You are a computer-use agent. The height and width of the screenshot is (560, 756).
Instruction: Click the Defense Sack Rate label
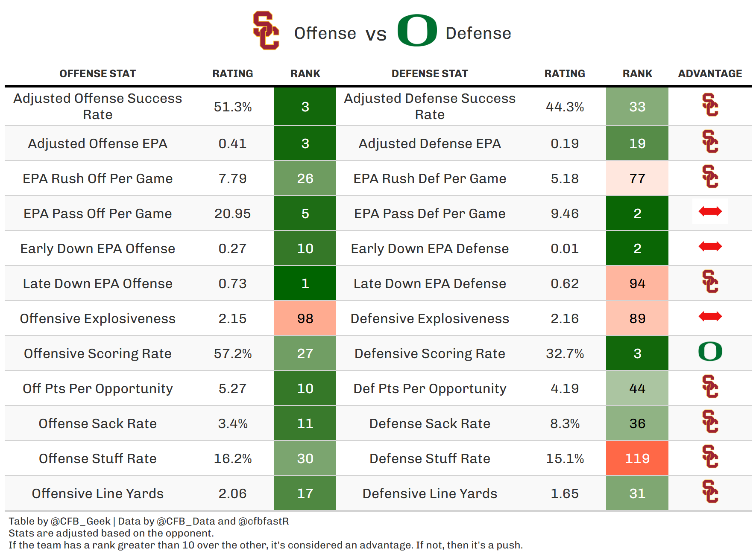430,423
